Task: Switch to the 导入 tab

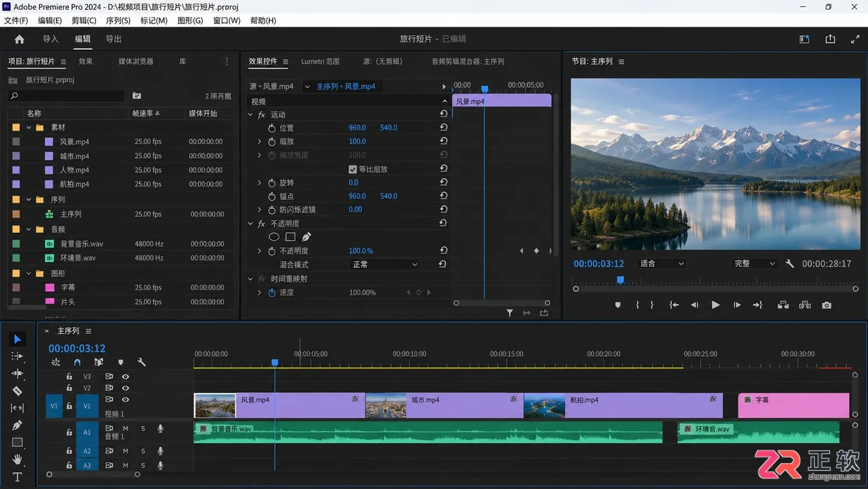Action: click(x=50, y=39)
